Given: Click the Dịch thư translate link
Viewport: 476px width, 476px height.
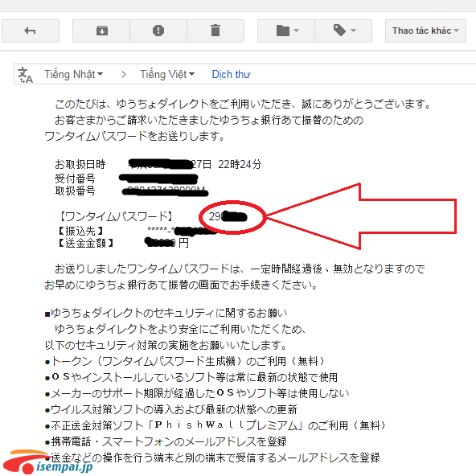Looking at the screenshot, I should pyautogui.click(x=231, y=74).
